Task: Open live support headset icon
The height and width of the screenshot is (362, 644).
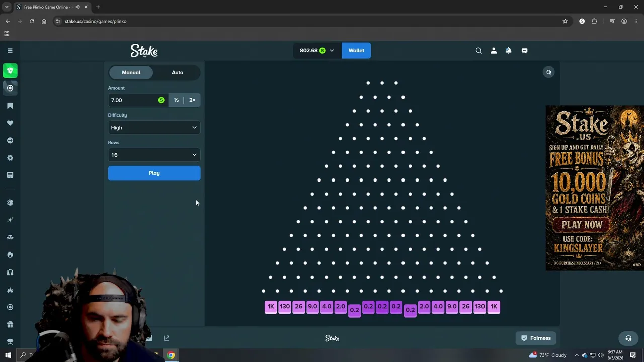Action: pyautogui.click(x=628, y=338)
